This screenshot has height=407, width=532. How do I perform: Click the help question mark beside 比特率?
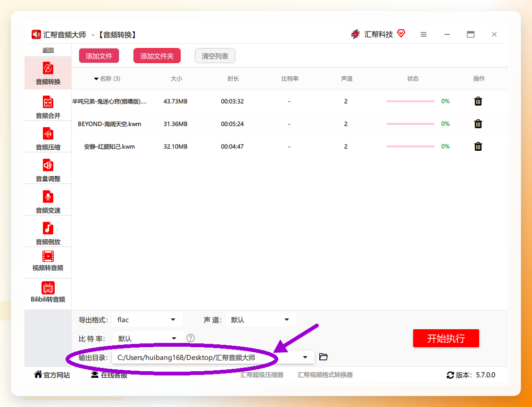(191, 338)
